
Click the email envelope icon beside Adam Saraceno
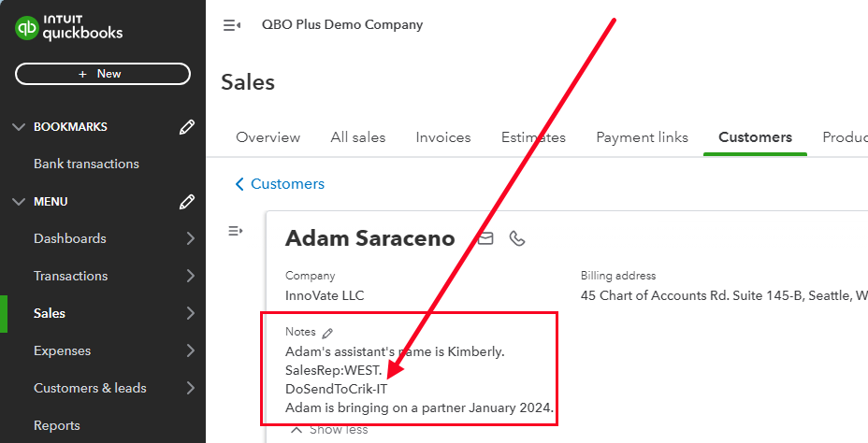tap(486, 238)
